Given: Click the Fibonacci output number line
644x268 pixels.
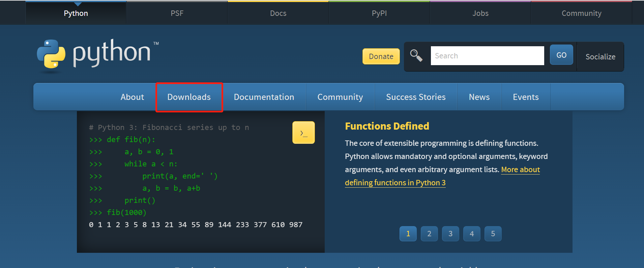Looking at the screenshot, I should click(196, 224).
